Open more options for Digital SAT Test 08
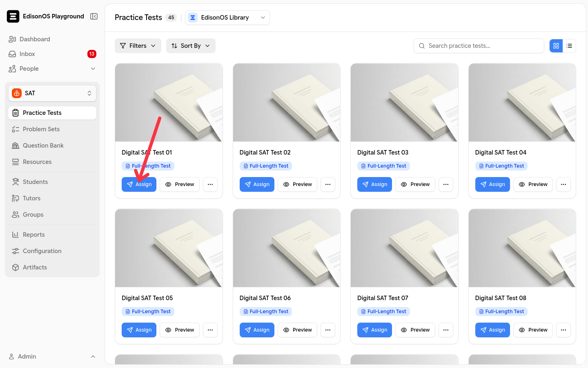The image size is (588, 368). point(563,330)
